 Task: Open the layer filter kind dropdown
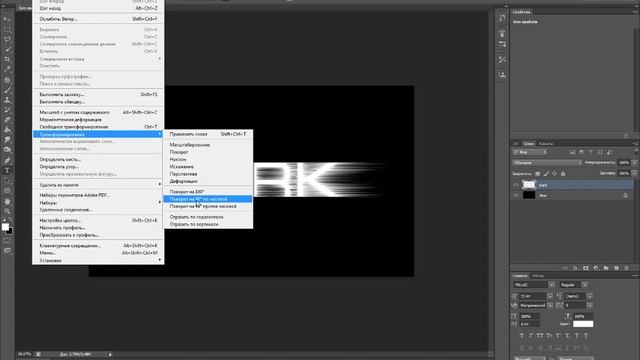pyautogui.click(x=530, y=152)
